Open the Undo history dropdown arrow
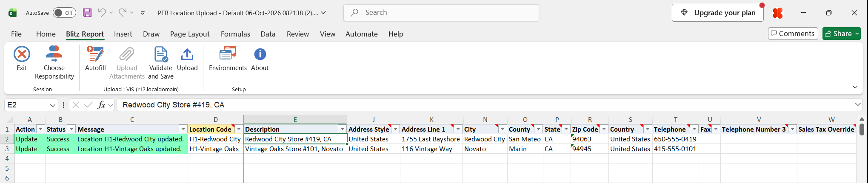868x183 pixels. [x=111, y=13]
